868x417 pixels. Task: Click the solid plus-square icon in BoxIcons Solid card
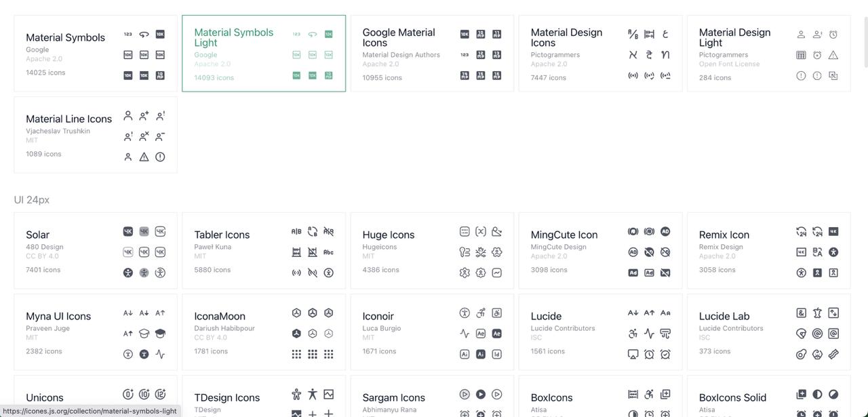tap(801, 394)
